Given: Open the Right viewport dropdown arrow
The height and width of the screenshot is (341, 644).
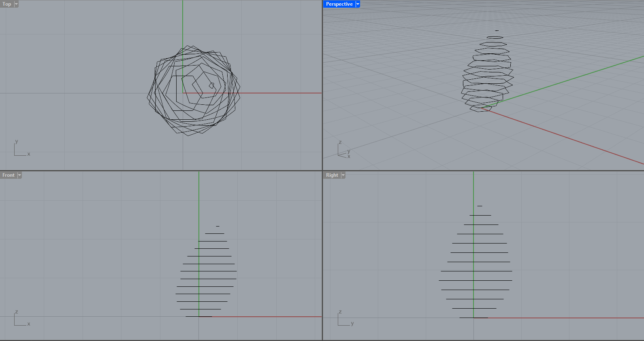Looking at the screenshot, I should 343,175.
